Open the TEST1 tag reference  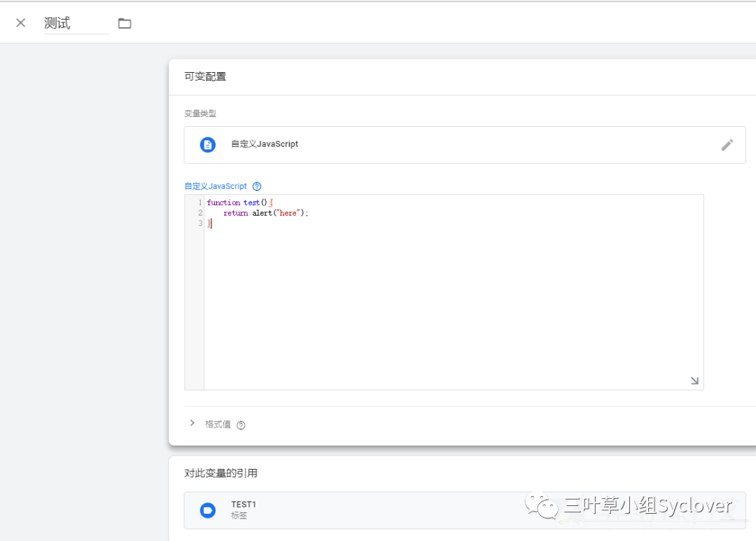465,510
